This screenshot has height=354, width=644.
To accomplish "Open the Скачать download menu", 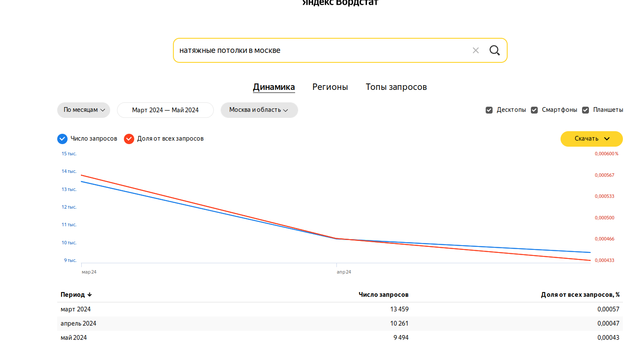I will point(592,139).
